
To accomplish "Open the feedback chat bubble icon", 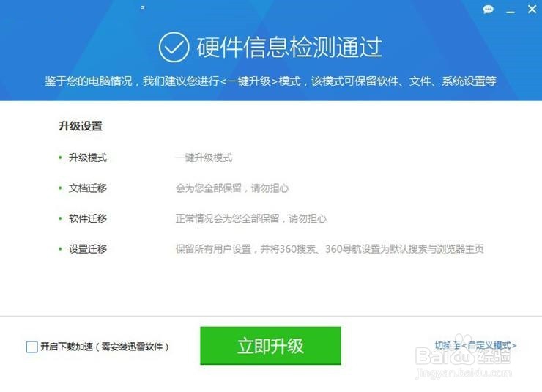I will click(488, 10).
